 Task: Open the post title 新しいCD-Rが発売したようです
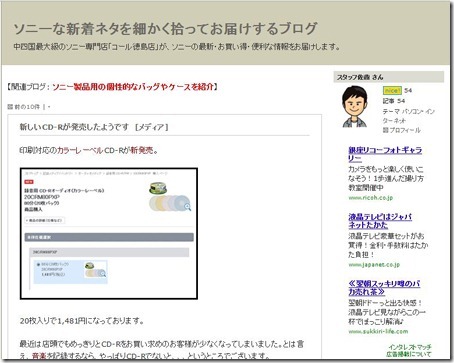click(x=74, y=127)
